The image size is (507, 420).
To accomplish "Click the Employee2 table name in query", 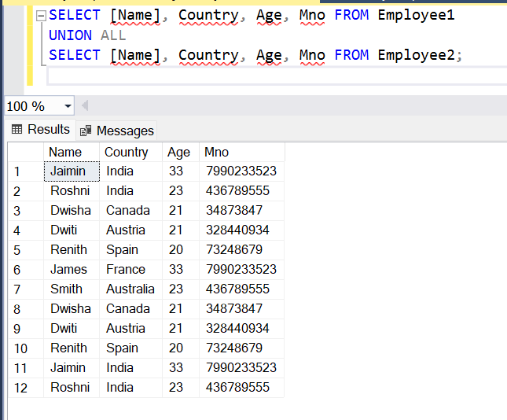I will pyautogui.click(x=417, y=55).
